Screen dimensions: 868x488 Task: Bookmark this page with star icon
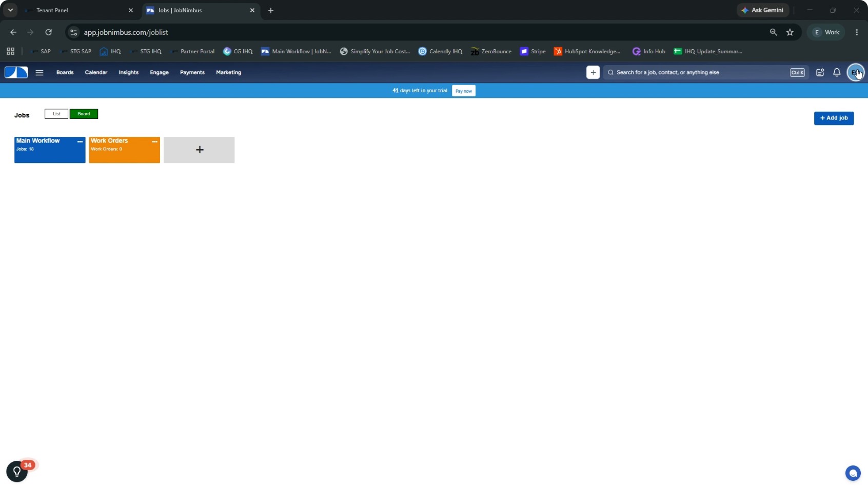coord(790,32)
